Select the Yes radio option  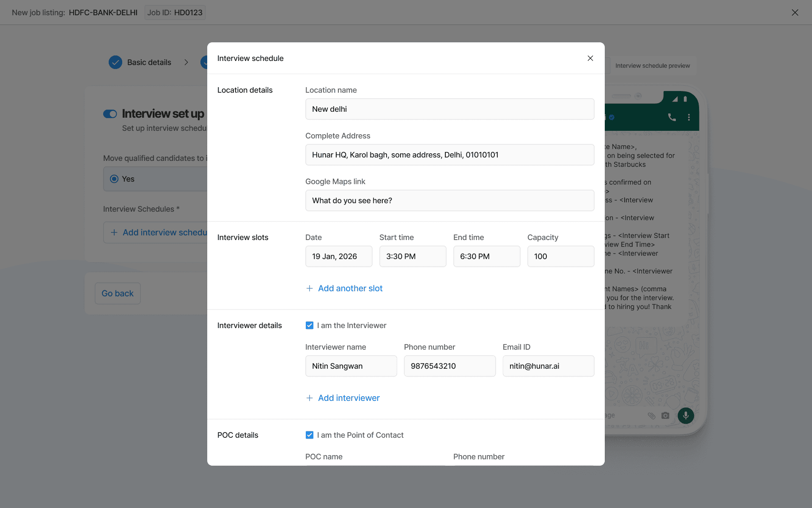(x=114, y=179)
